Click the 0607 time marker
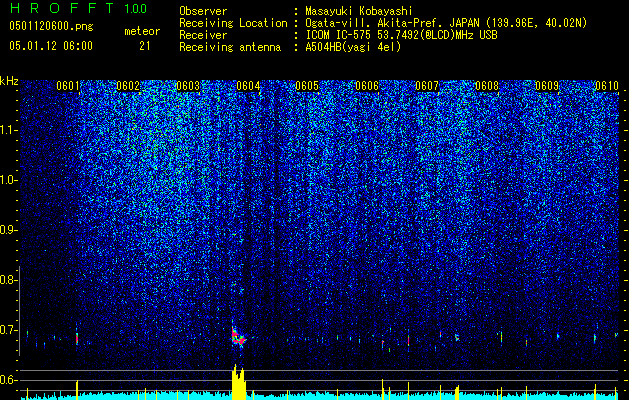Viewport: 629px width, 400px height. point(427,86)
